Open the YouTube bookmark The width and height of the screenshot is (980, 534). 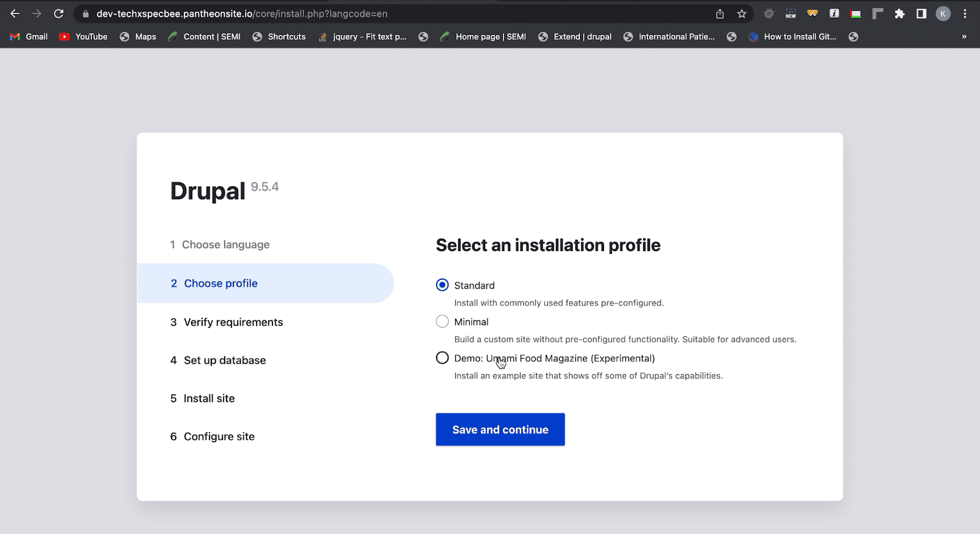pos(83,37)
